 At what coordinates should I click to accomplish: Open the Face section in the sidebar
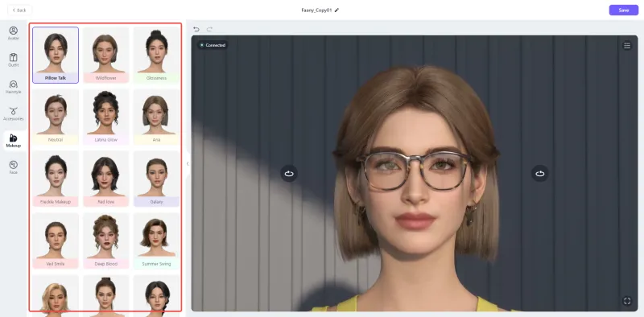(14, 167)
